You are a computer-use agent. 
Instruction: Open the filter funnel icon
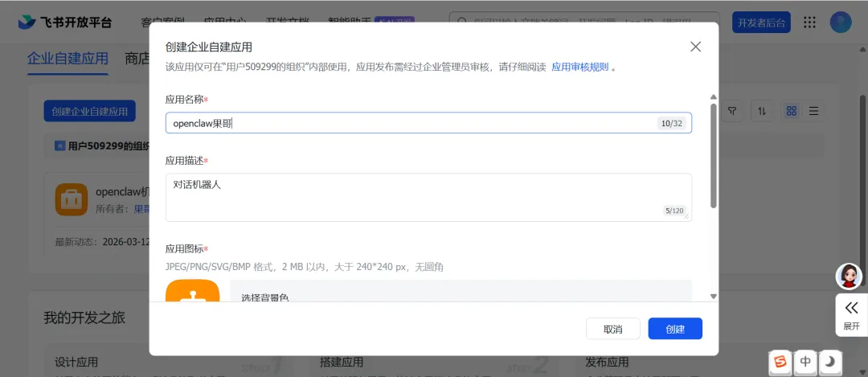tap(732, 111)
